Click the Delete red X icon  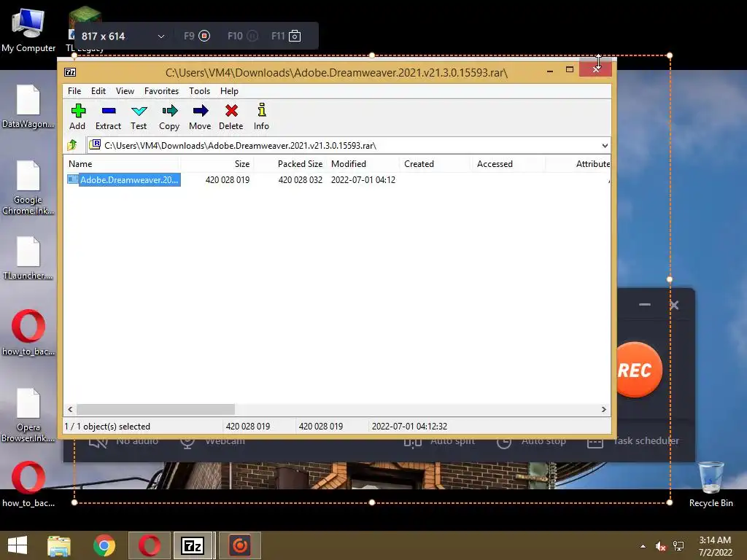(x=231, y=111)
